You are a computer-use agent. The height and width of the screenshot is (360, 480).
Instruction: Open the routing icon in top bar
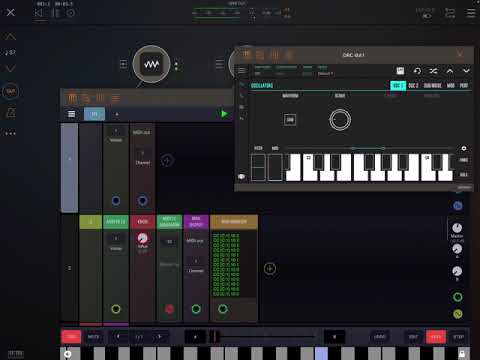(x=450, y=13)
